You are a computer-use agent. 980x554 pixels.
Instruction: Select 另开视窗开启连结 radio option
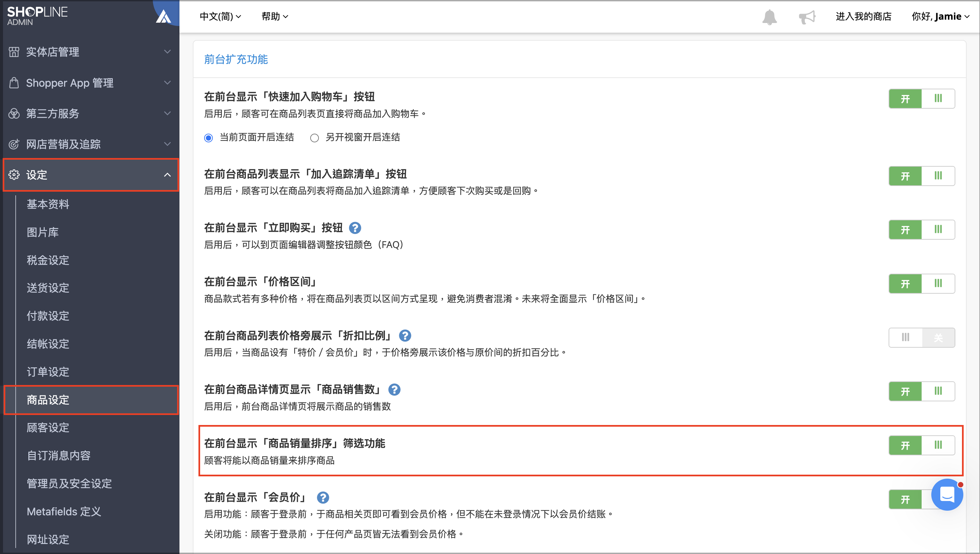point(314,138)
